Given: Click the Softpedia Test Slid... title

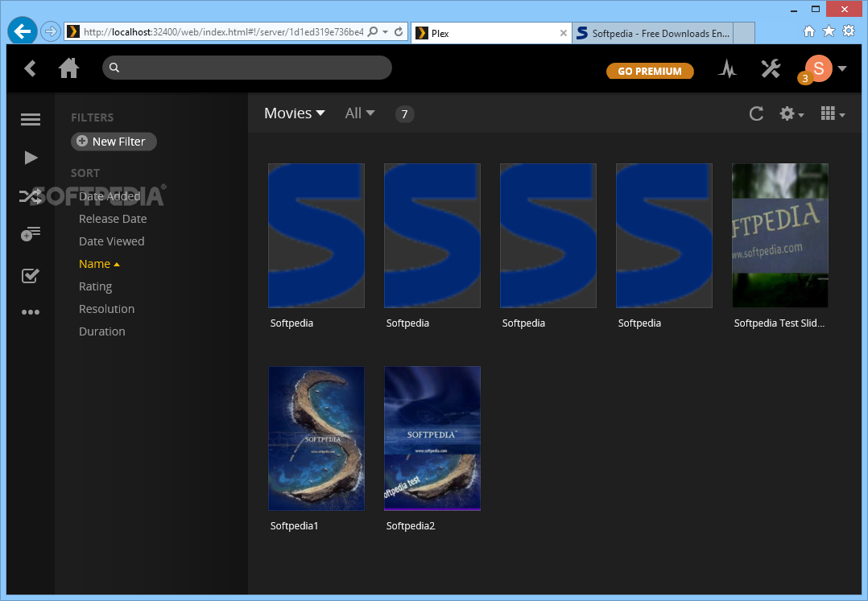Looking at the screenshot, I should [779, 323].
